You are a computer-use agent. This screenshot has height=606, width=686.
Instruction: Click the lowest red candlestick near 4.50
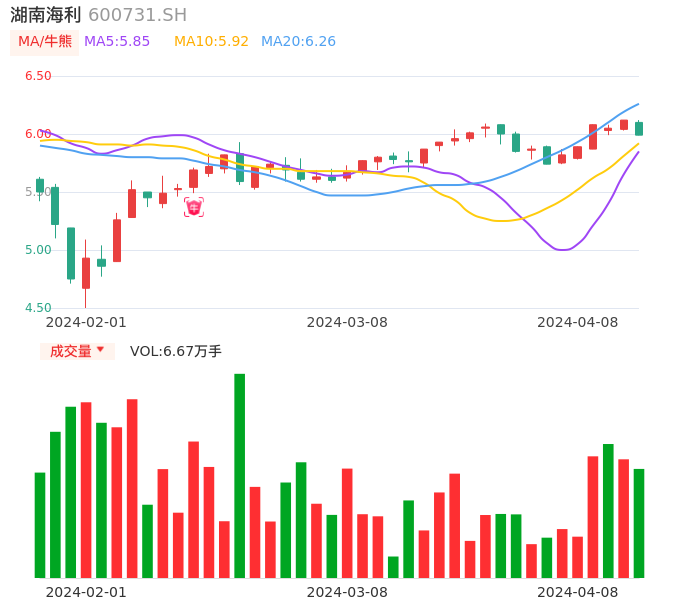[x=86, y=273]
